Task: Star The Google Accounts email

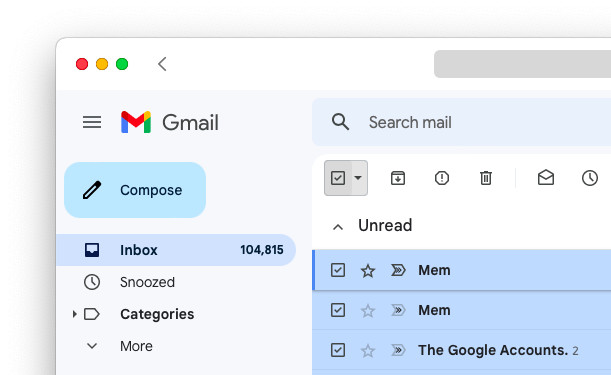Action: [x=368, y=351]
